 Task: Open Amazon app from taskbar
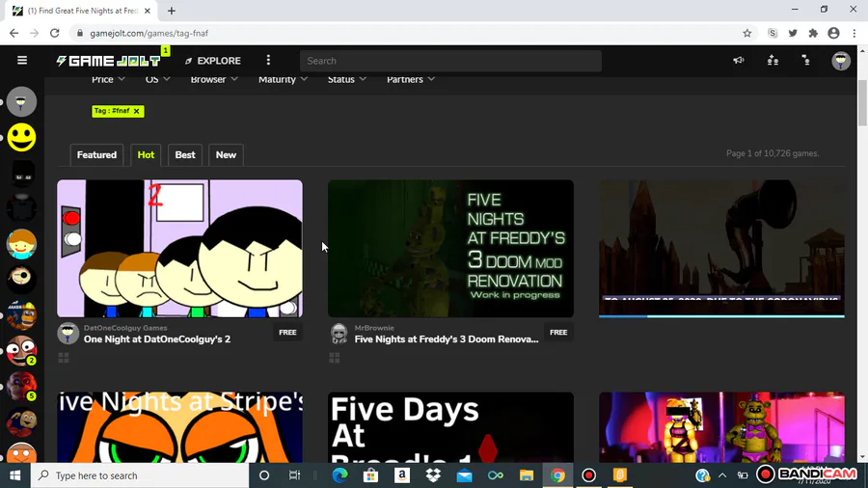402,475
